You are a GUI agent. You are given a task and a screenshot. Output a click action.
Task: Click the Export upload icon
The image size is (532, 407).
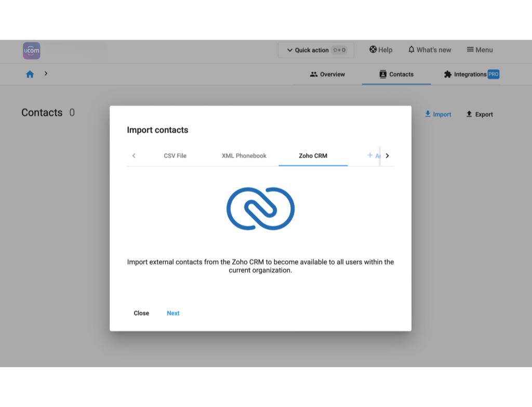(x=469, y=114)
